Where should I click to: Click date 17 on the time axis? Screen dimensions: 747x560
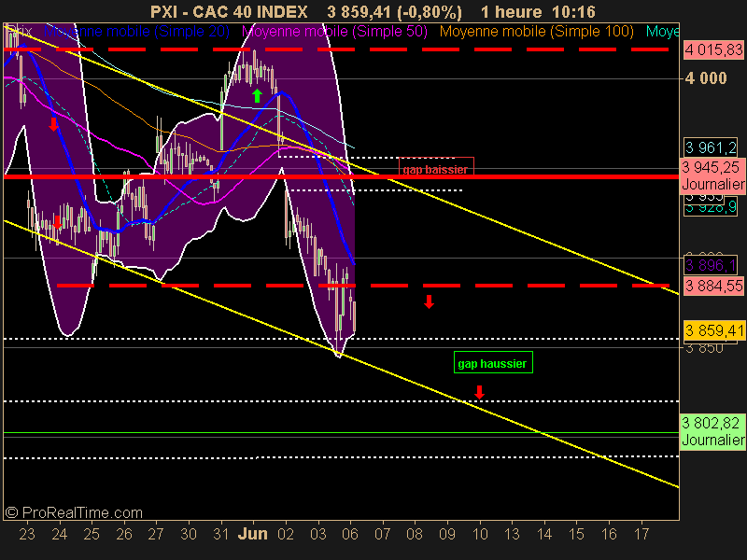click(x=641, y=534)
